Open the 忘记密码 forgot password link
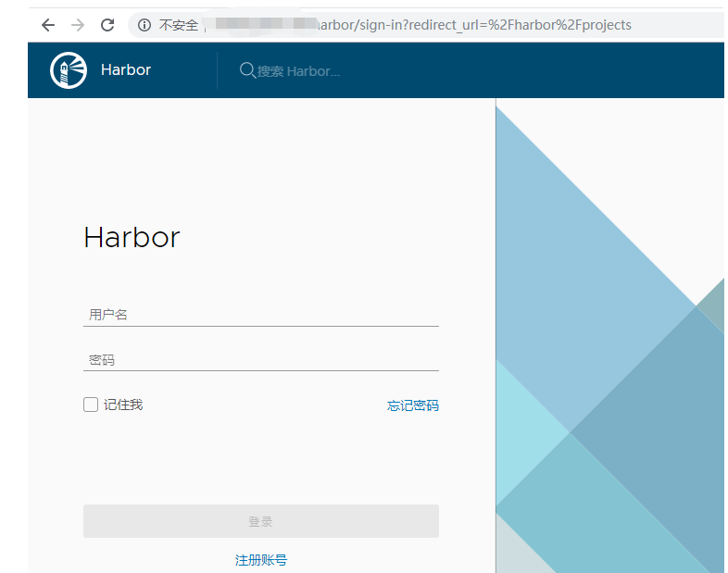This screenshot has width=728, height=573. pyautogui.click(x=413, y=405)
